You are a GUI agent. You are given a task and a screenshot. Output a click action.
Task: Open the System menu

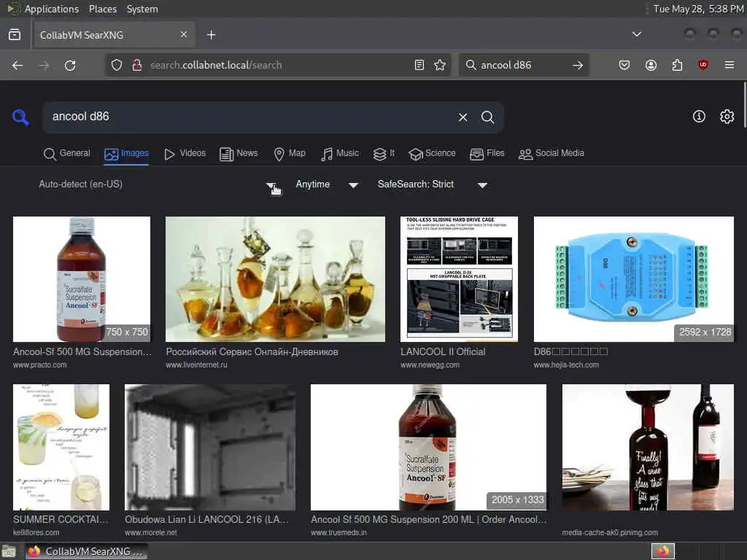[x=142, y=9]
